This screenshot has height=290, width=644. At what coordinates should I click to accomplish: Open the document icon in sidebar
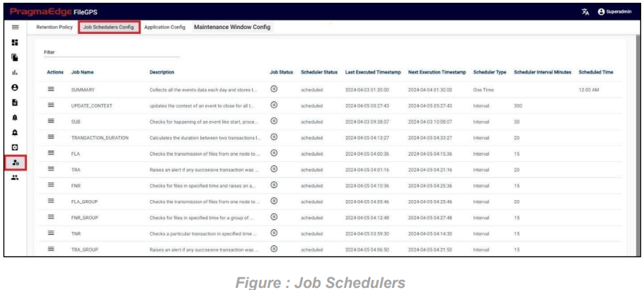tap(15, 103)
